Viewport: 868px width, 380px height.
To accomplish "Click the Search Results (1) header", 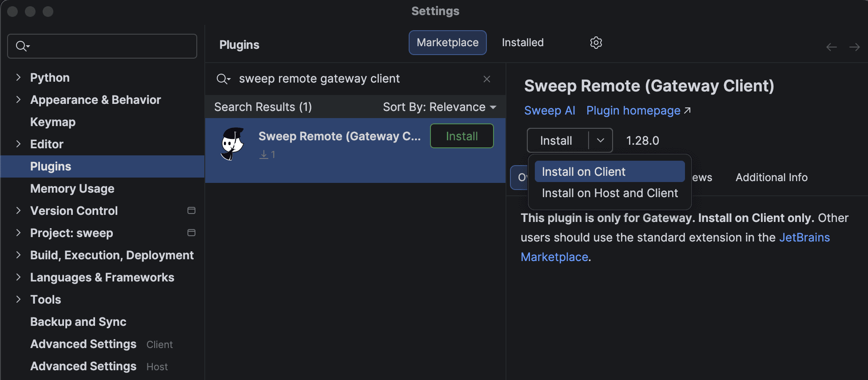I will click(x=263, y=107).
